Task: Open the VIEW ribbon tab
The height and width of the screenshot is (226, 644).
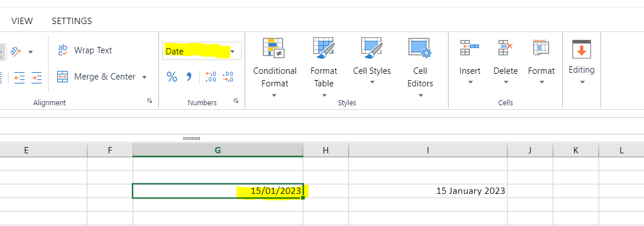Action: pyautogui.click(x=22, y=21)
